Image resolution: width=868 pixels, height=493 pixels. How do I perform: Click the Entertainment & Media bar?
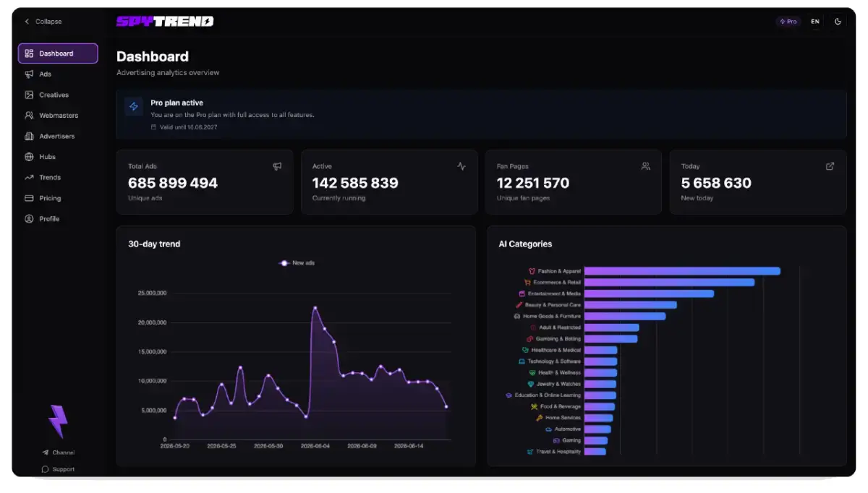point(649,293)
